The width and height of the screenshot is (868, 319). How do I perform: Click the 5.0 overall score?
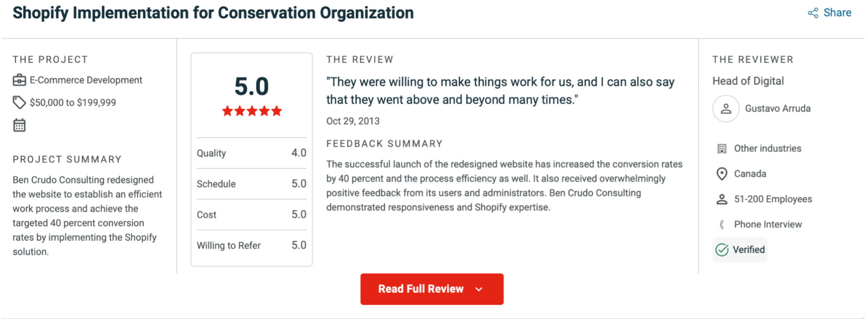pyautogui.click(x=252, y=86)
